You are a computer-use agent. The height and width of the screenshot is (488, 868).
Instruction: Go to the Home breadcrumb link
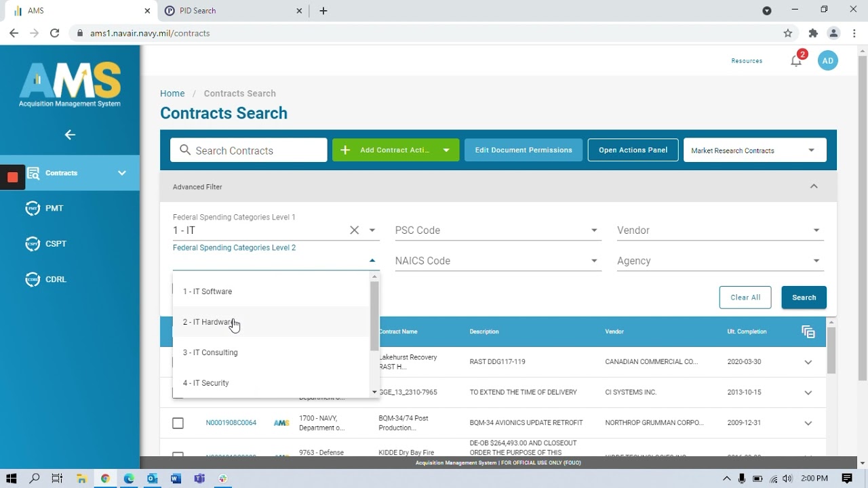172,94
